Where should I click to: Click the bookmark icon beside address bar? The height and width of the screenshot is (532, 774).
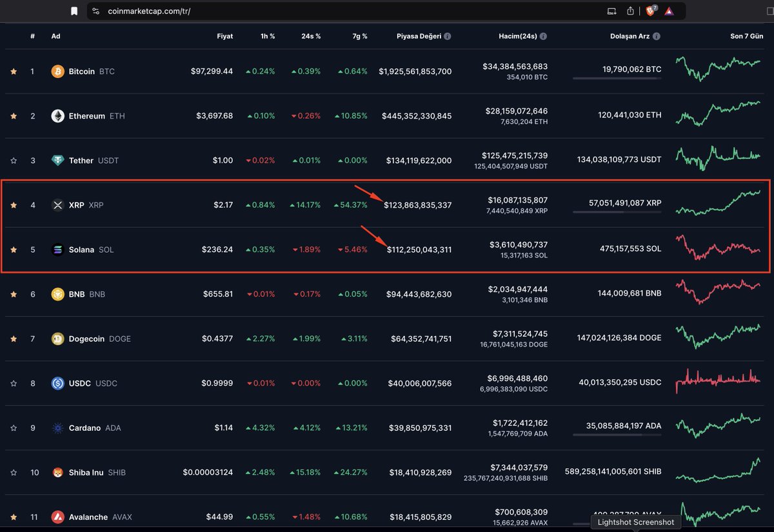coord(75,11)
